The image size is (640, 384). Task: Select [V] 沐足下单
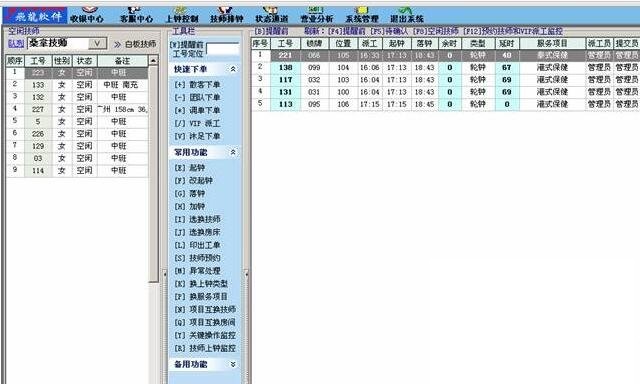[x=197, y=136]
